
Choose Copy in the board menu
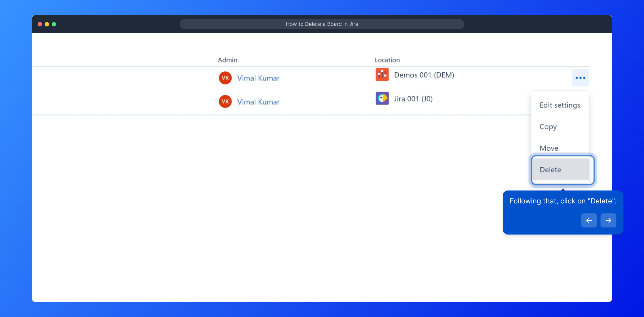[548, 127]
